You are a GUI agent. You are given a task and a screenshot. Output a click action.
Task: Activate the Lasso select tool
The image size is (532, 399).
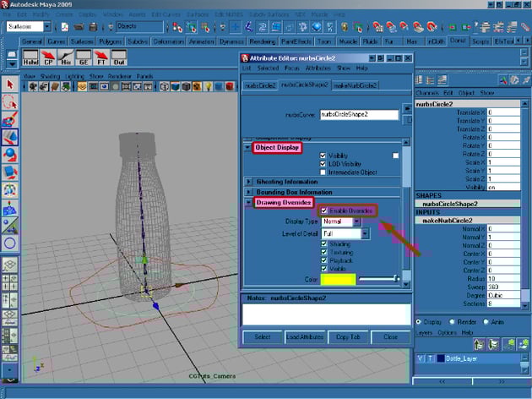click(10, 101)
